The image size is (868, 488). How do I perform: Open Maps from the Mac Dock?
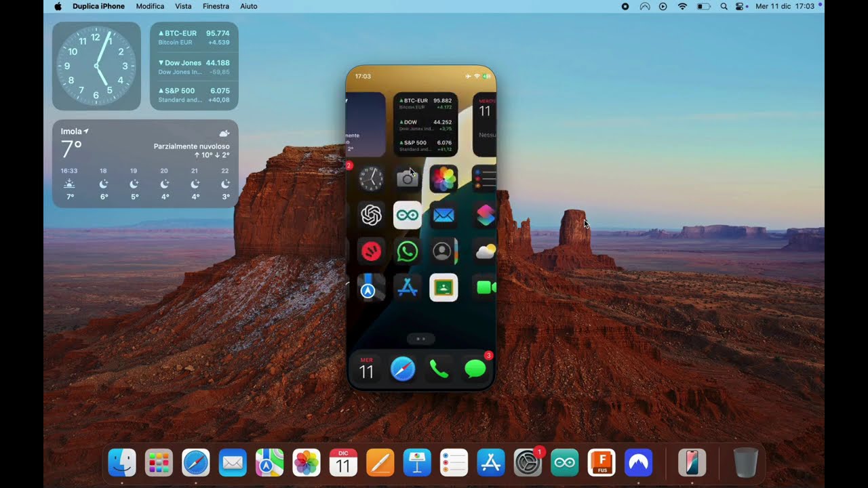point(269,463)
